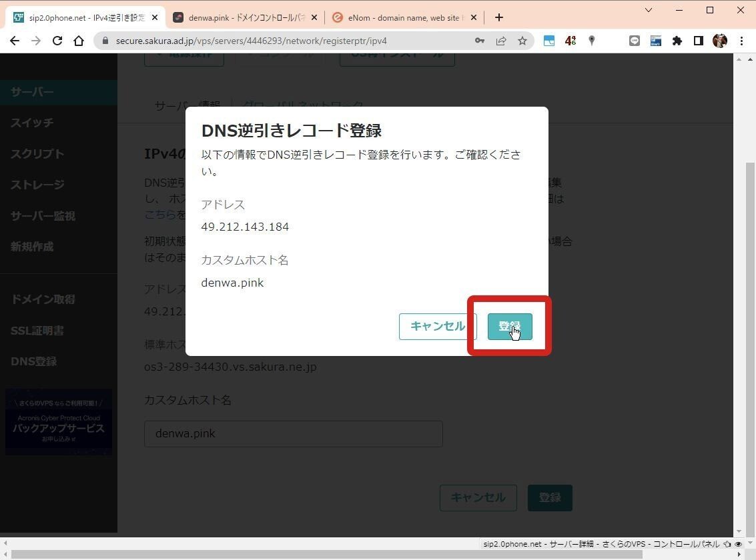756x560 pixels.
Task: Open the Chrome profile avatar
Action: pos(720,41)
